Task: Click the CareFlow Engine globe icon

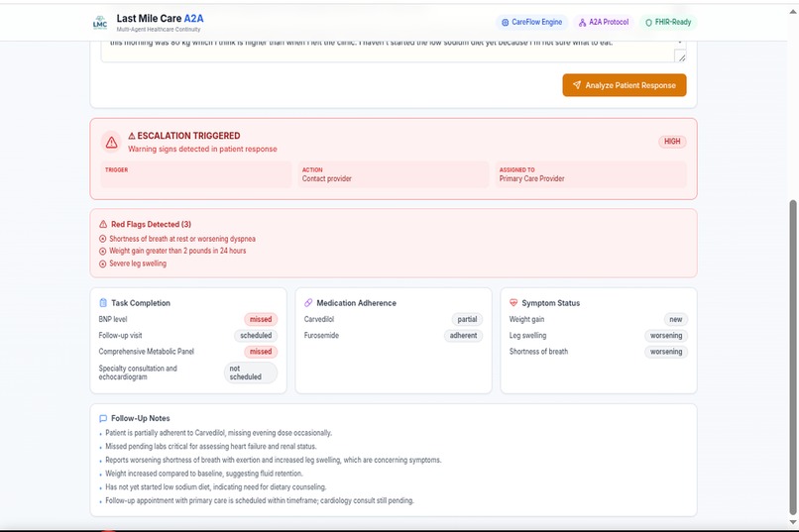Action: pos(505,23)
